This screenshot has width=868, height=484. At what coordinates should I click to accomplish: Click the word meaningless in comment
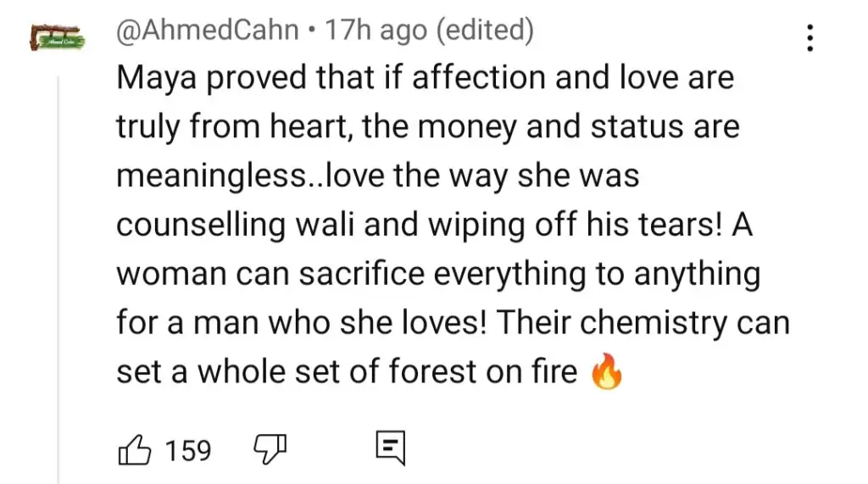click(x=211, y=176)
